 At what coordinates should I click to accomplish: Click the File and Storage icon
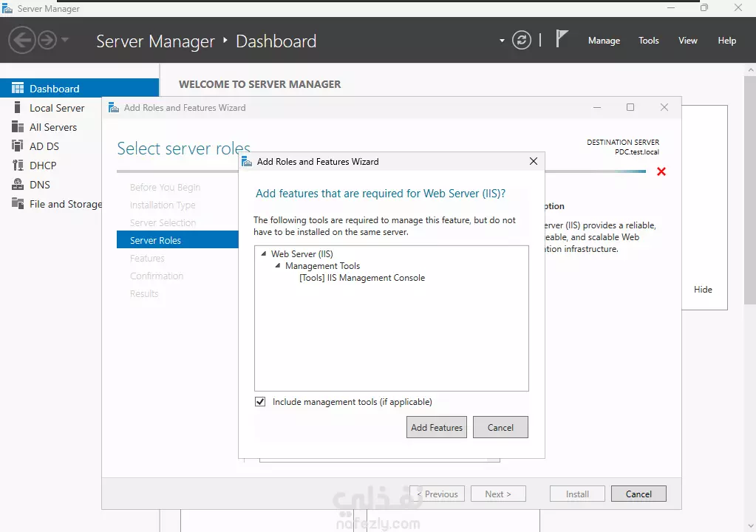(x=17, y=204)
